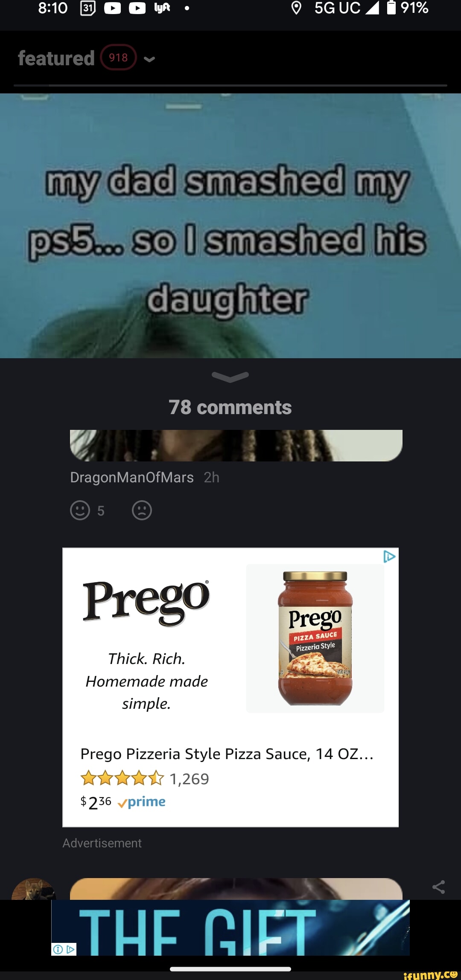Screen dimensions: 461x980
Task: Open the Prego Pizza Sauce product link
Action: [x=227, y=754]
